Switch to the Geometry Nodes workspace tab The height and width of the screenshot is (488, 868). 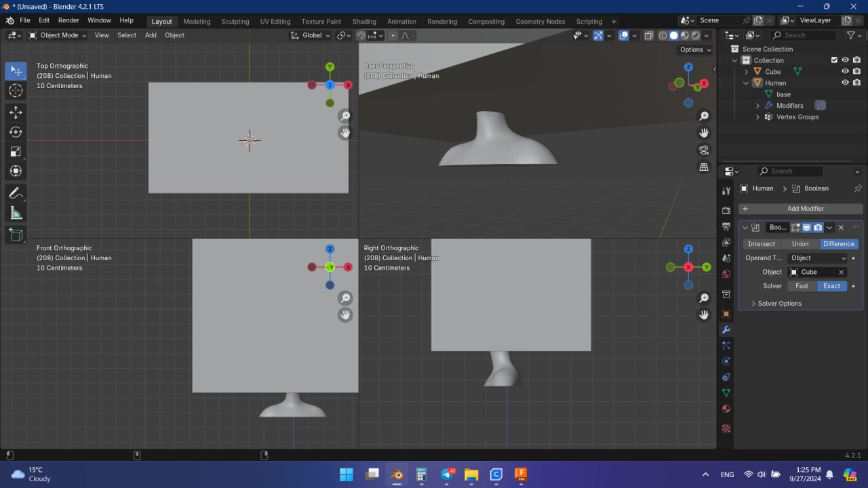tap(540, 21)
